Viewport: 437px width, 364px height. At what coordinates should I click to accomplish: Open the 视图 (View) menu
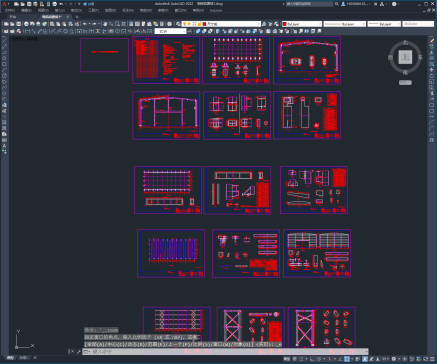pos(43,10)
